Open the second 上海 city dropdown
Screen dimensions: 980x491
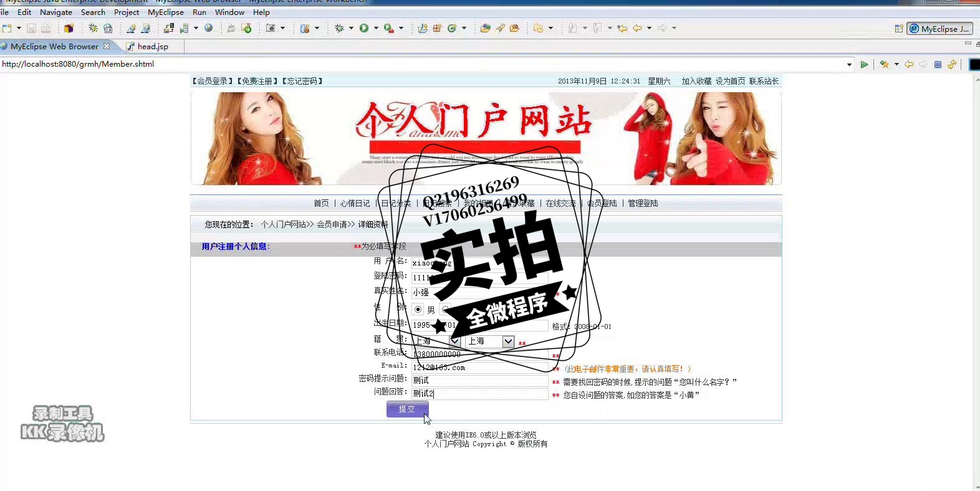click(508, 341)
